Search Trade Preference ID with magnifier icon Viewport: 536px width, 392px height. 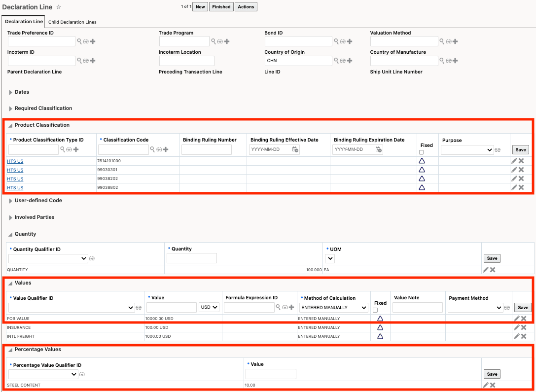coord(79,41)
